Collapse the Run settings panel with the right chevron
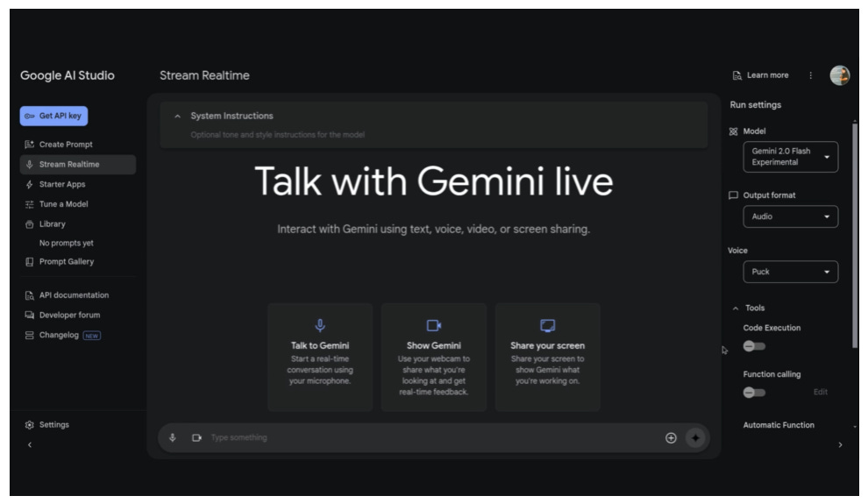The width and height of the screenshot is (868, 503). pyautogui.click(x=840, y=444)
